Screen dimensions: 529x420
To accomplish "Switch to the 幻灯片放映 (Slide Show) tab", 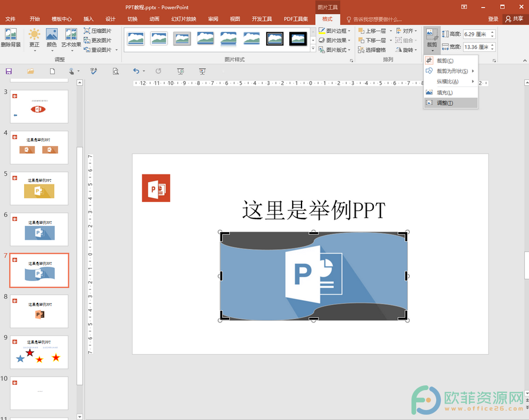I will click(183, 19).
